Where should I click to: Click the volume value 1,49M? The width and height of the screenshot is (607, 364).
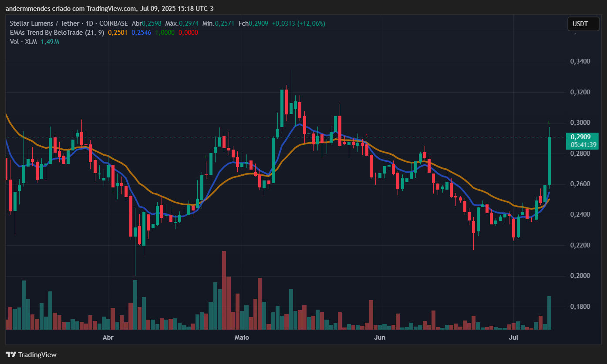point(50,42)
